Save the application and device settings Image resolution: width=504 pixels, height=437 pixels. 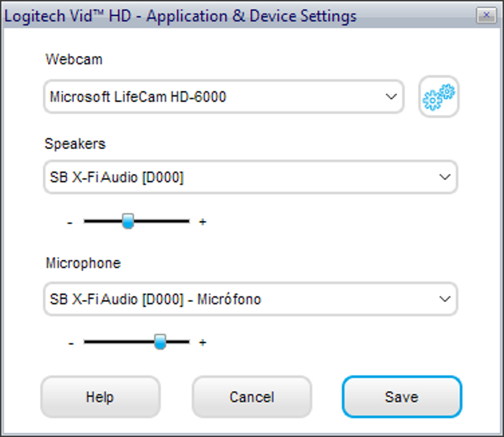pos(401,397)
